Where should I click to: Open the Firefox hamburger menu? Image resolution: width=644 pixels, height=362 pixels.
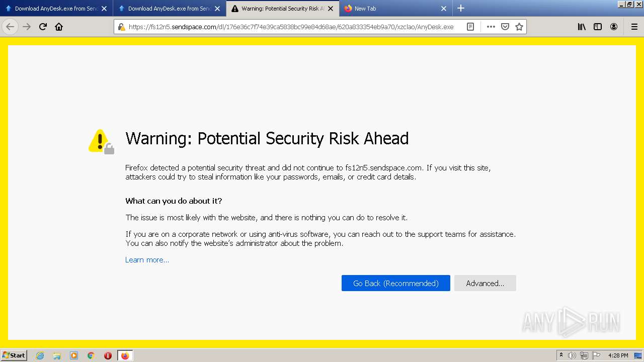click(x=634, y=27)
